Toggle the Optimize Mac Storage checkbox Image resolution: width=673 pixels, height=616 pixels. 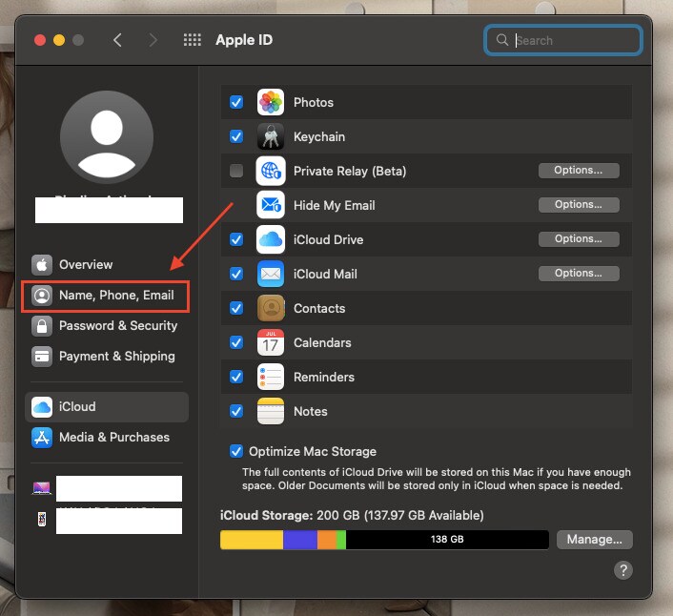(x=236, y=452)
